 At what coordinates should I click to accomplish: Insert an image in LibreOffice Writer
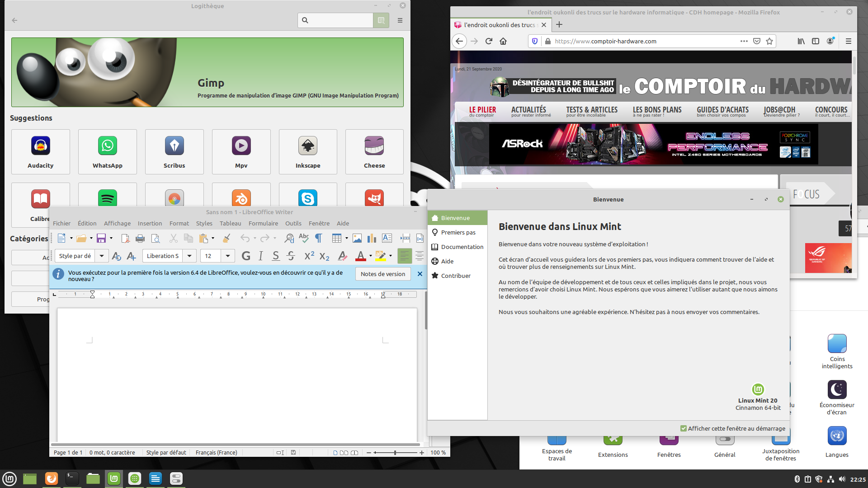358,238
